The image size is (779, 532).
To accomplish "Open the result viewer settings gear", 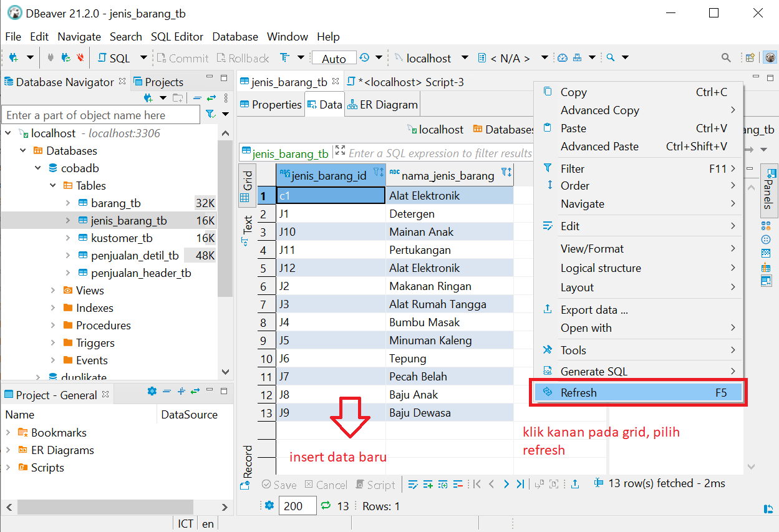I will tap(269, 506).
